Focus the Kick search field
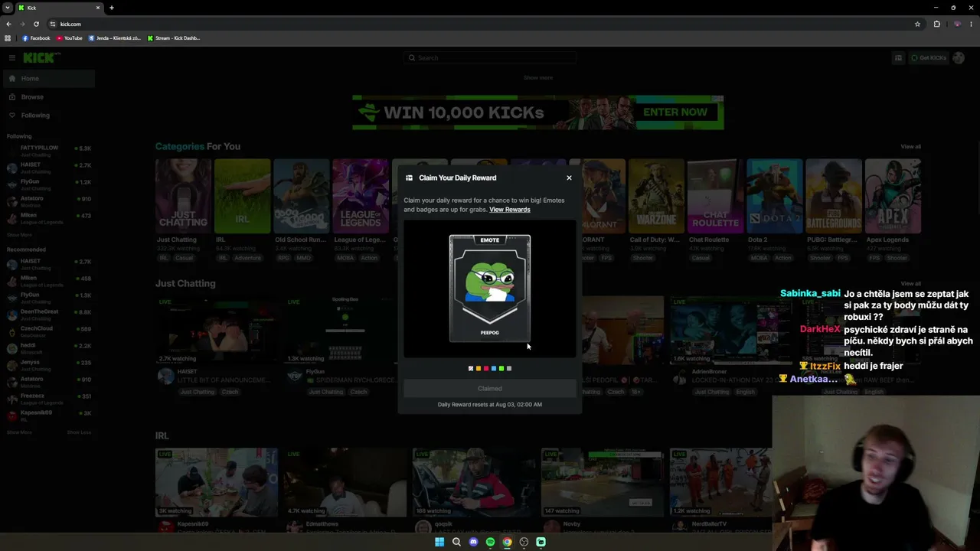The width and height of the screenshot is (980, 551). (490, 57)
